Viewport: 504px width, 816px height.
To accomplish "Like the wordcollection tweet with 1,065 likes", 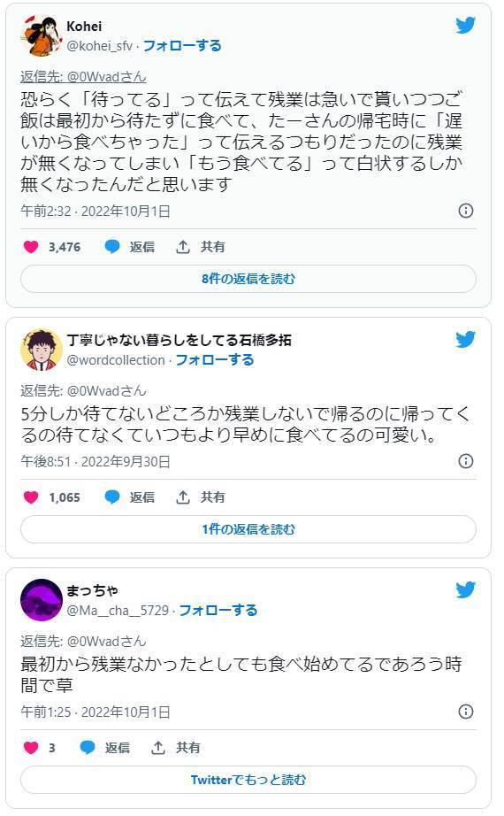I will point(31,497).
